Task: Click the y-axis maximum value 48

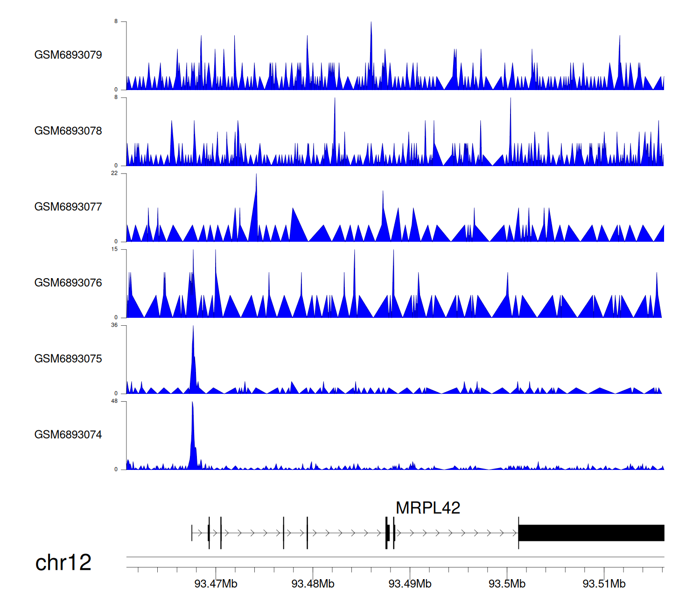Action: click(x=114, y=401)
